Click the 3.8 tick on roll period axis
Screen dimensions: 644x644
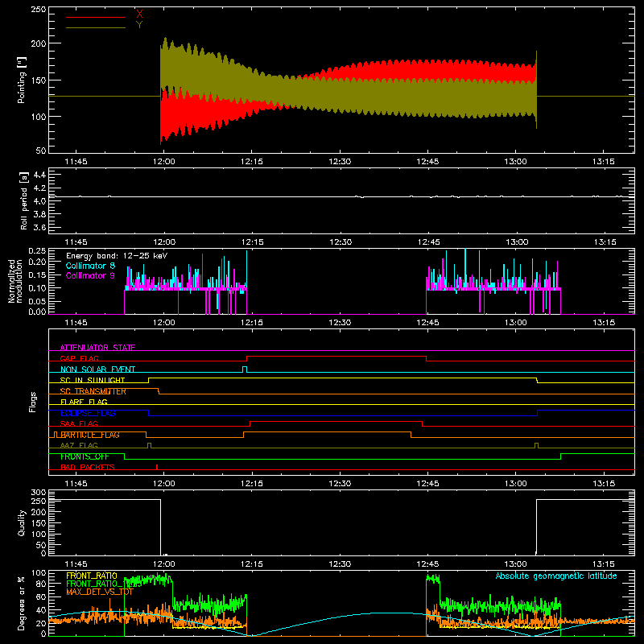(39, 214)
